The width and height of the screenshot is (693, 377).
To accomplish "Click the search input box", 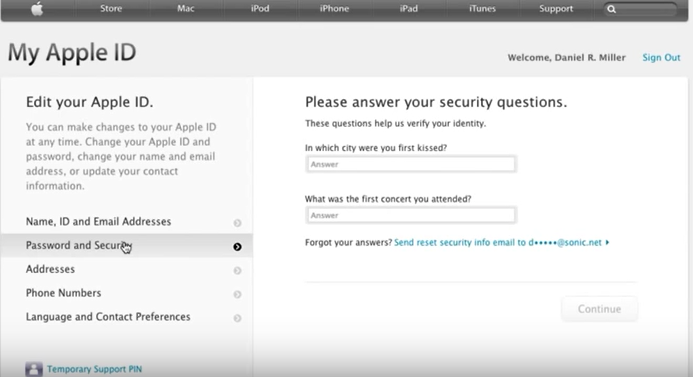I will pos(640,9).
